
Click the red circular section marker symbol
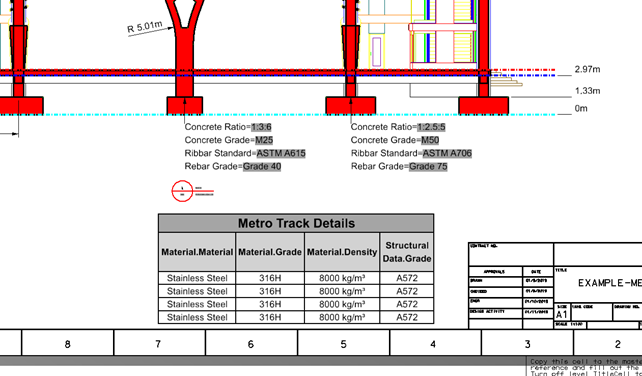pos(182,191)
